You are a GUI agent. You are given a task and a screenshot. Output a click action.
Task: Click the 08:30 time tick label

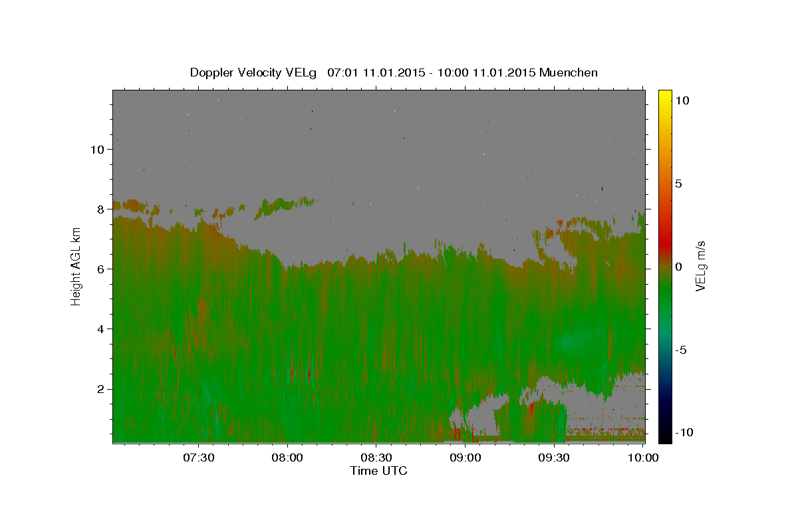coord(376,458)
